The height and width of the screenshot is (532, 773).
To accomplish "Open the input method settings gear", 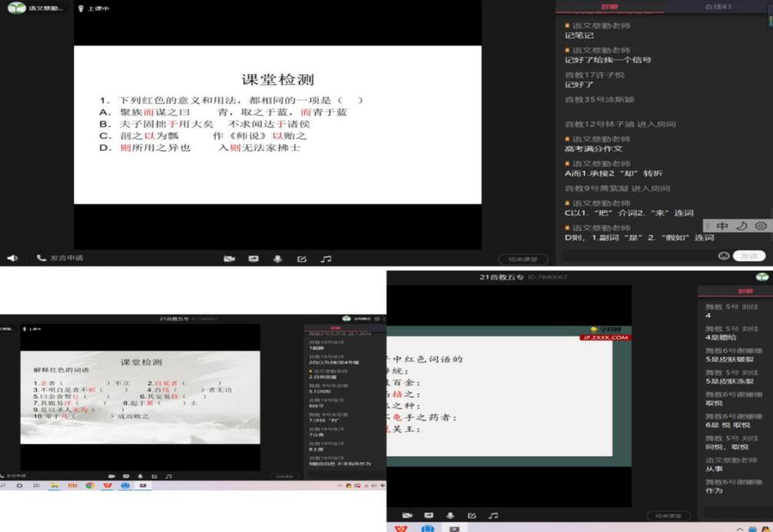I will click(760, 226).
